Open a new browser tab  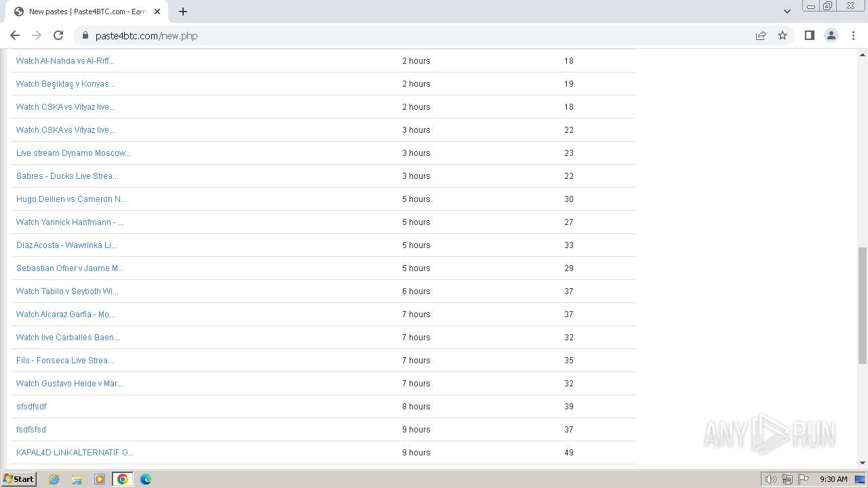coord(183,12)
